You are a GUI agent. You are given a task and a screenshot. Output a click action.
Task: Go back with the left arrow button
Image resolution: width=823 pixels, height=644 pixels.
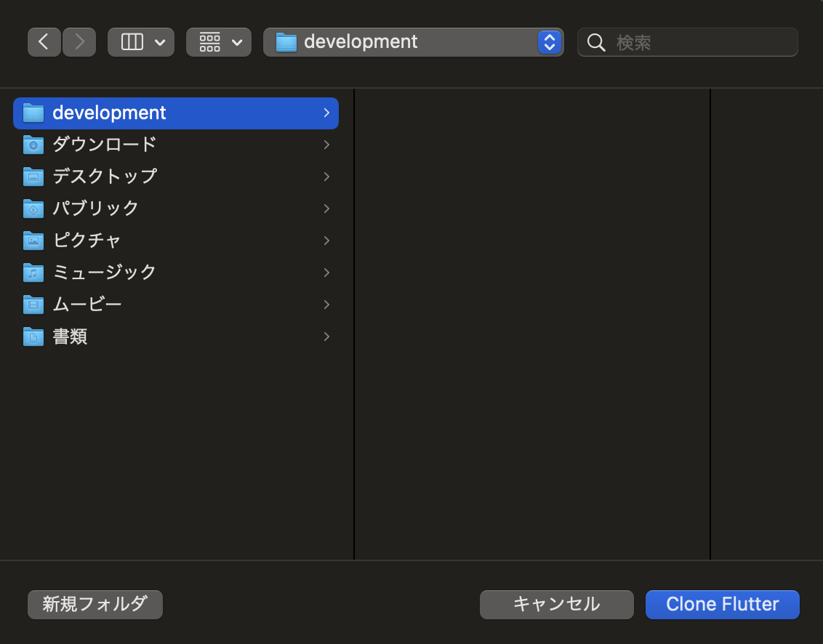coord(44,42)
